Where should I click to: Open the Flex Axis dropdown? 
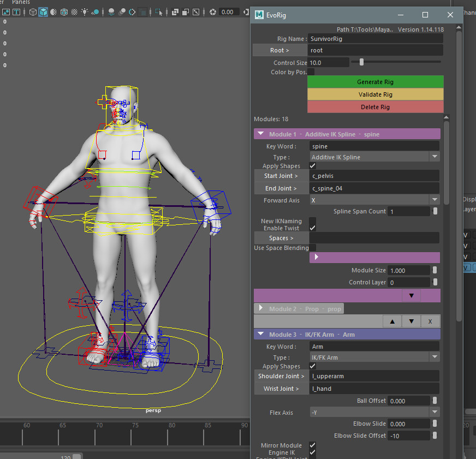(435, 412)
